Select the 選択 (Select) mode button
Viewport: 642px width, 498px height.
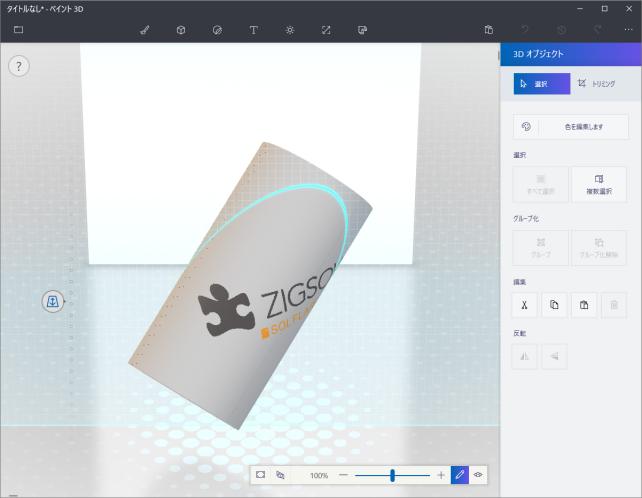[x=542, y=84]
